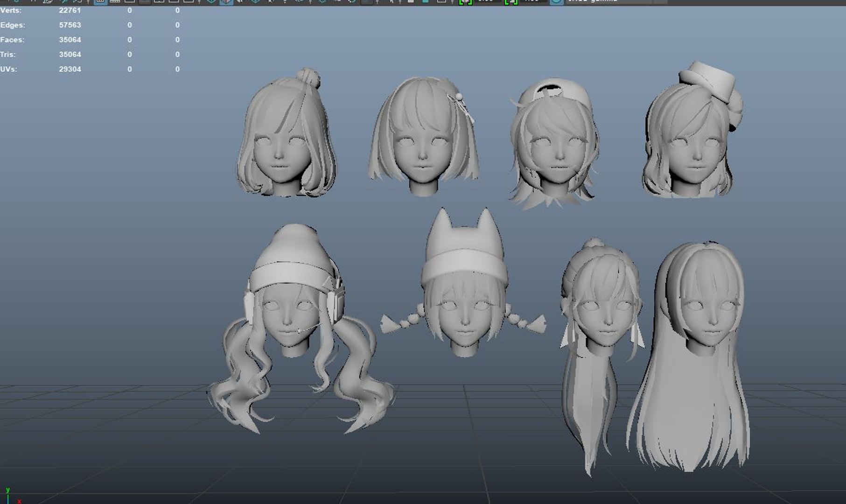Click the 35064 value in the Tris row
The image size is (846, 504).
pos(70,55)
